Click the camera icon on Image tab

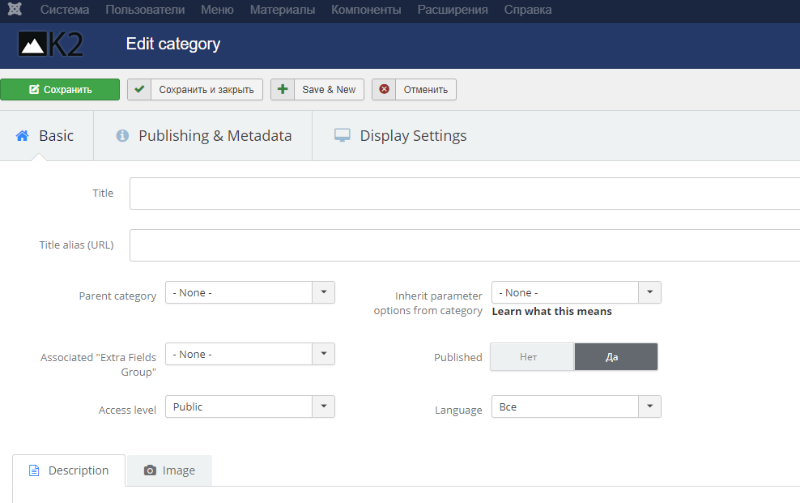(149, 470)
